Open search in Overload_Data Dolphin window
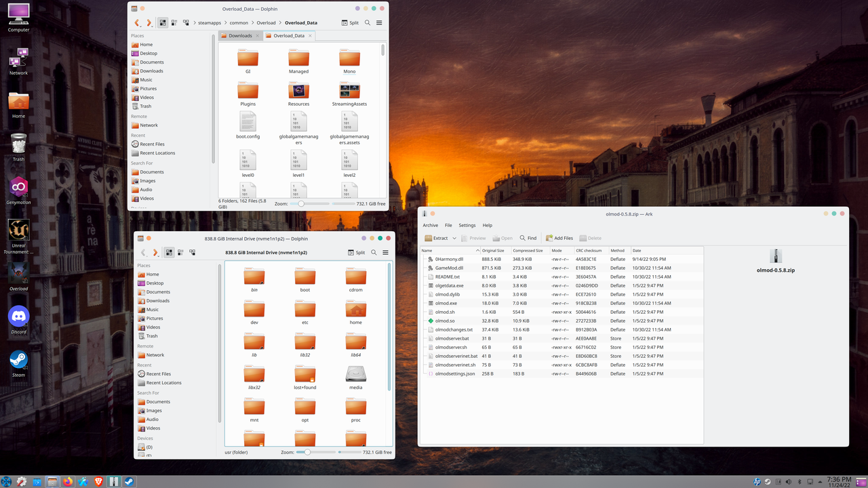Image resolution: width=868 pixels, height=488 pixels. coord(368,22)
